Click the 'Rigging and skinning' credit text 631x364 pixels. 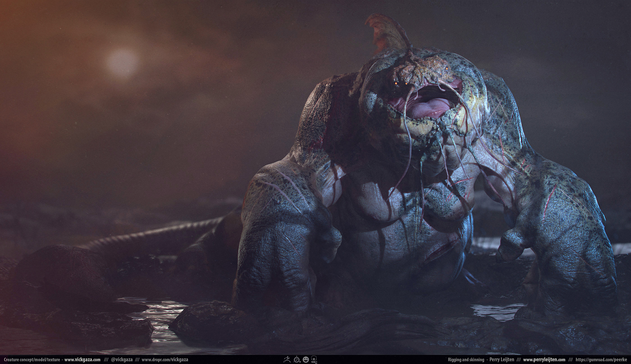coord(466,360)
